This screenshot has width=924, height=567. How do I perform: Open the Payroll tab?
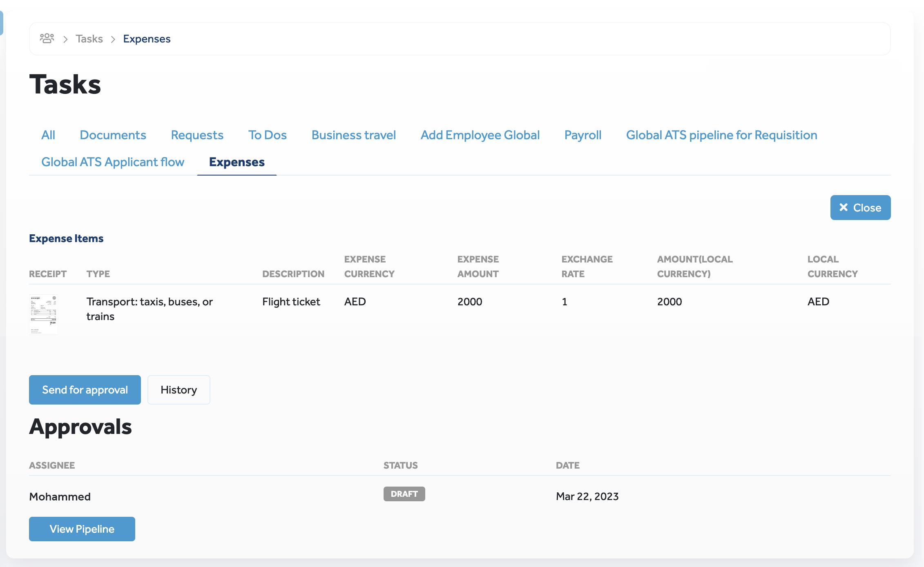[583, 135]
